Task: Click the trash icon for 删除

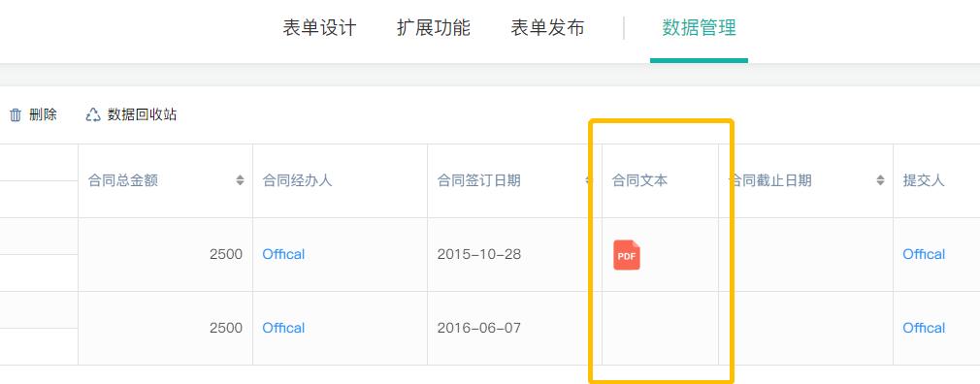Action: [16, 114]
